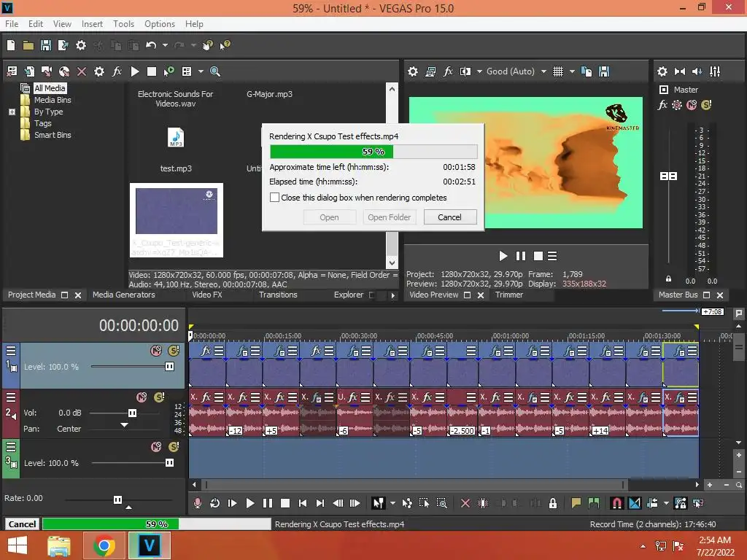Adjust track 1 Level slider handle
Viewport: 747px width, 560px height.
point(169,367)
